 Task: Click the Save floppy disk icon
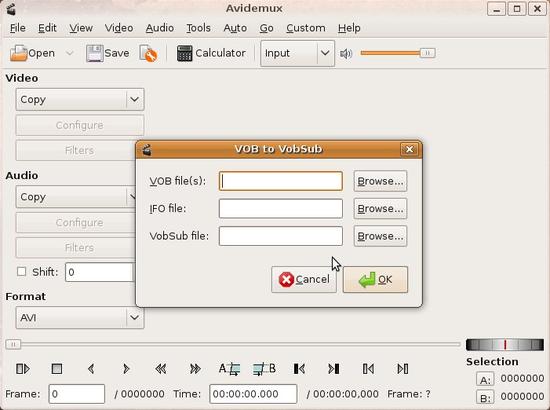pos(95,53)
